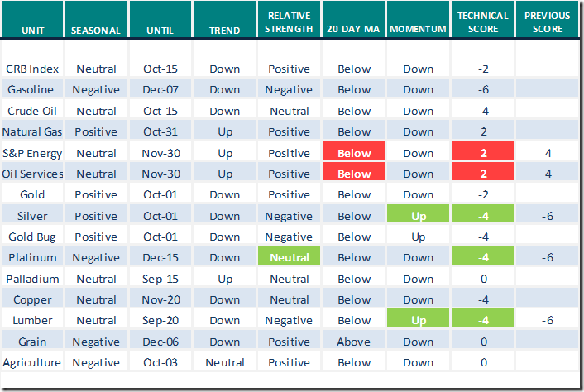
Task: Click the SEASONAL column header
Action: pos(95,30)
